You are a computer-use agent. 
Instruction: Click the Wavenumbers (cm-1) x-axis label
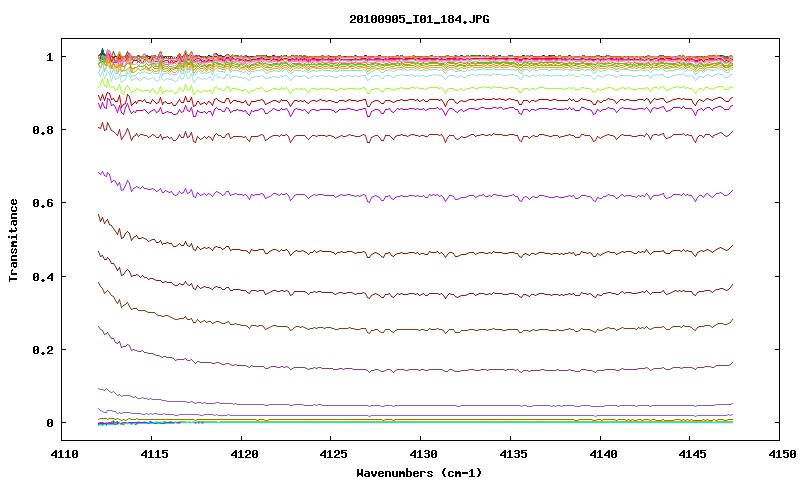tap(419, 473)
